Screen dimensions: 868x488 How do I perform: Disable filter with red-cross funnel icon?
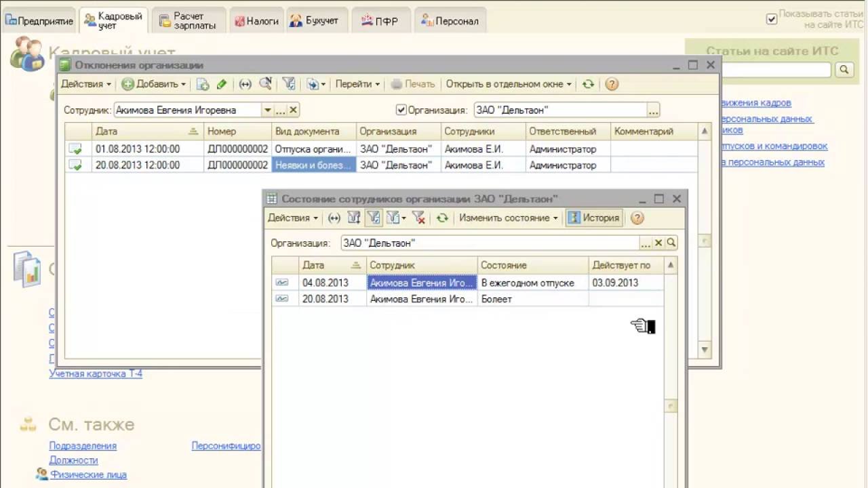click(x=418, y=218)
